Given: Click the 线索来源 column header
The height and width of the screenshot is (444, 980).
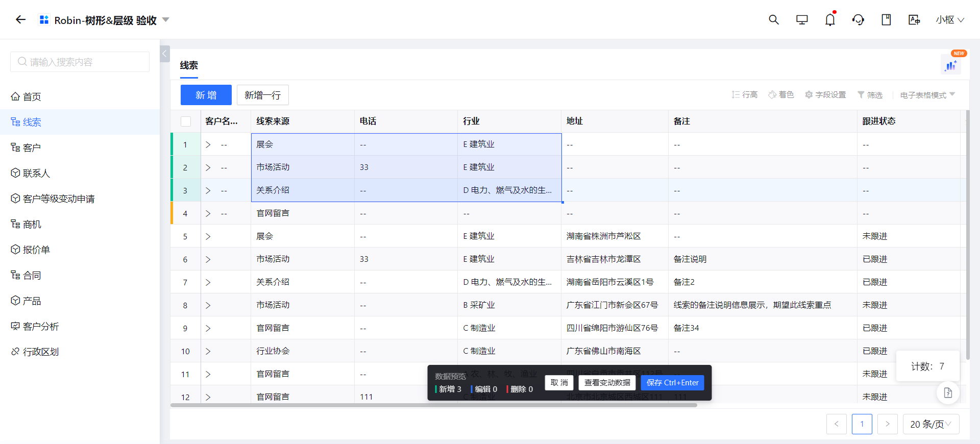Looking at the screenshot, I should (x=303, y=121).
